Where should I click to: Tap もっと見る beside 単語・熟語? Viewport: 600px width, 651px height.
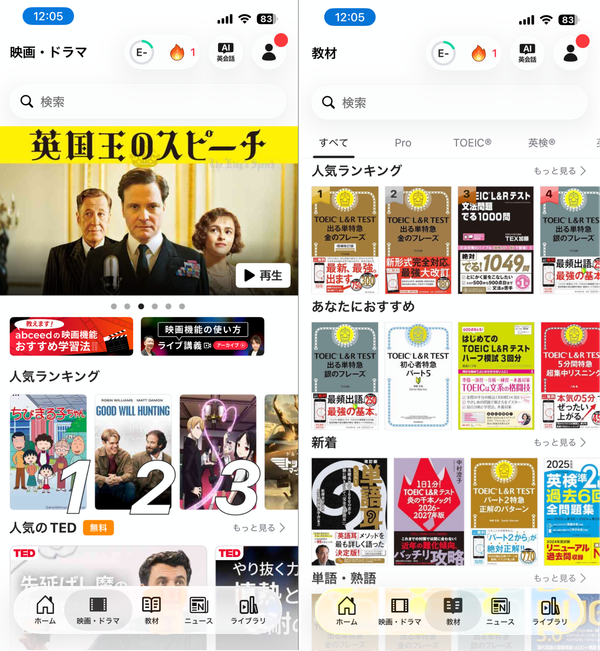point(560,578)
